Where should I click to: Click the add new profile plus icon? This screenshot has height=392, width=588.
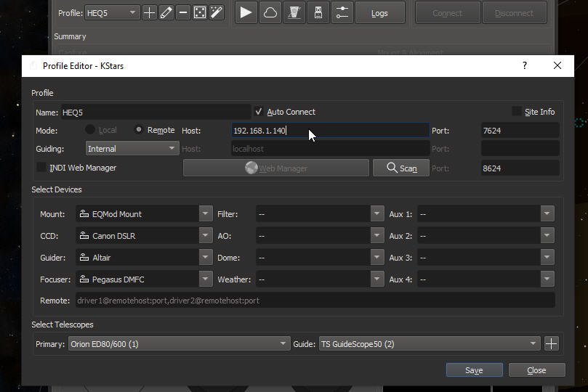[149, 13]
